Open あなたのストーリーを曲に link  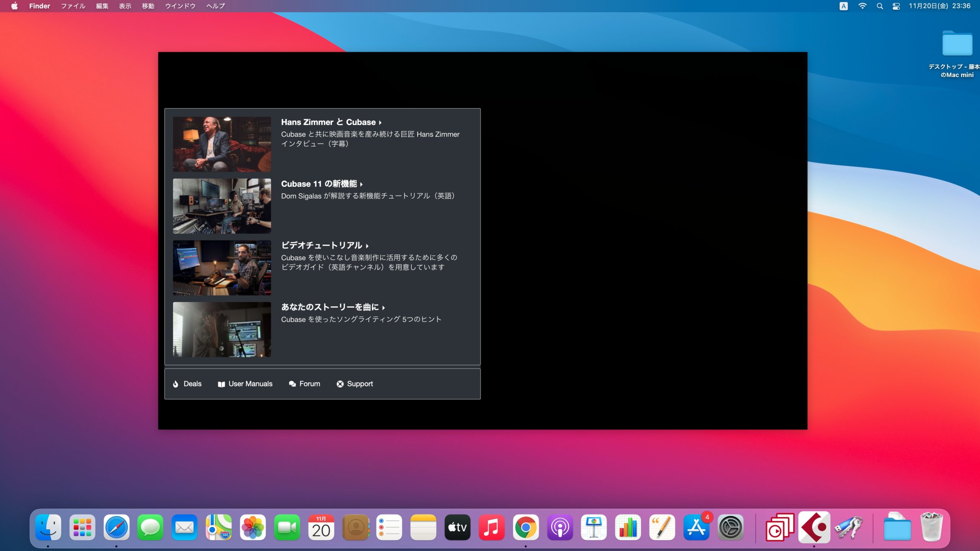333,307
